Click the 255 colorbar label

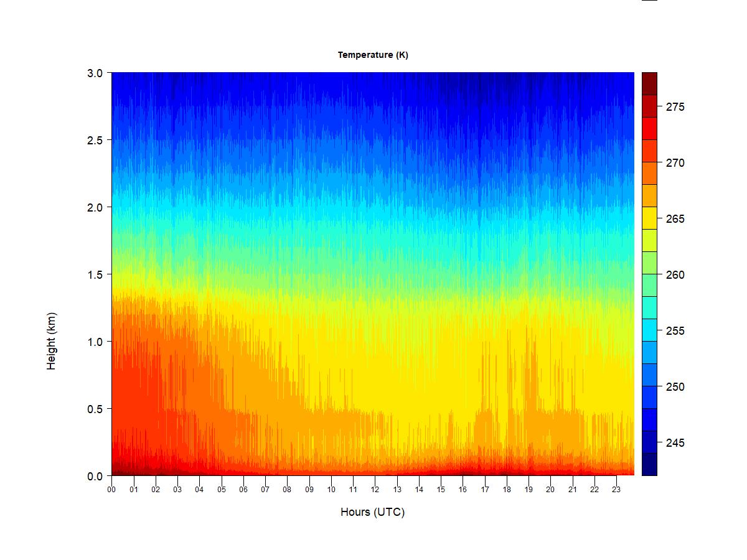(675, 331)
